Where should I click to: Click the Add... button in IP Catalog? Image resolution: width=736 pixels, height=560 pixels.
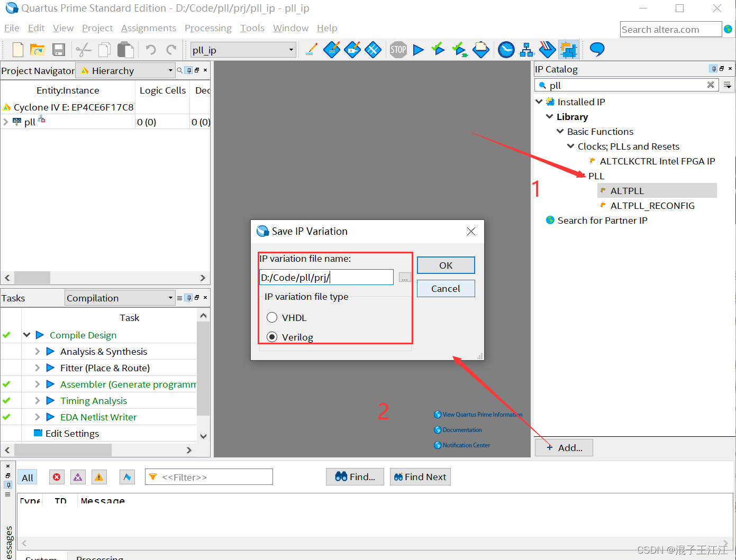564,447
